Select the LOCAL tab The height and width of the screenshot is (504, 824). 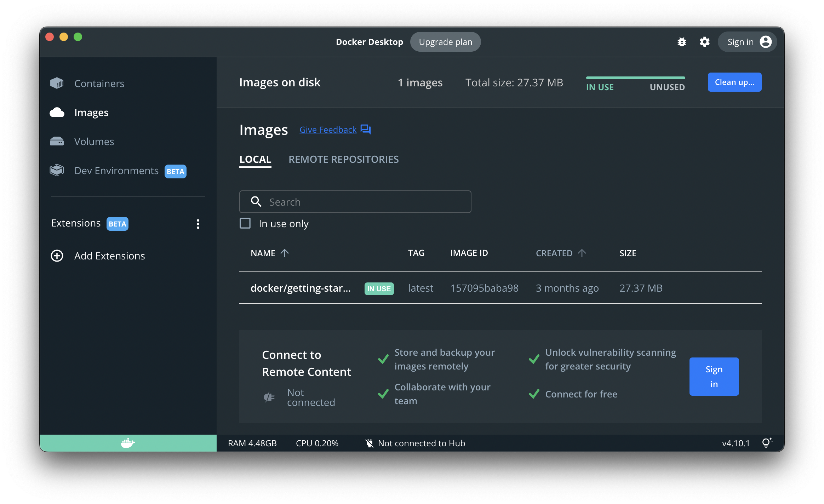(255, 159)
